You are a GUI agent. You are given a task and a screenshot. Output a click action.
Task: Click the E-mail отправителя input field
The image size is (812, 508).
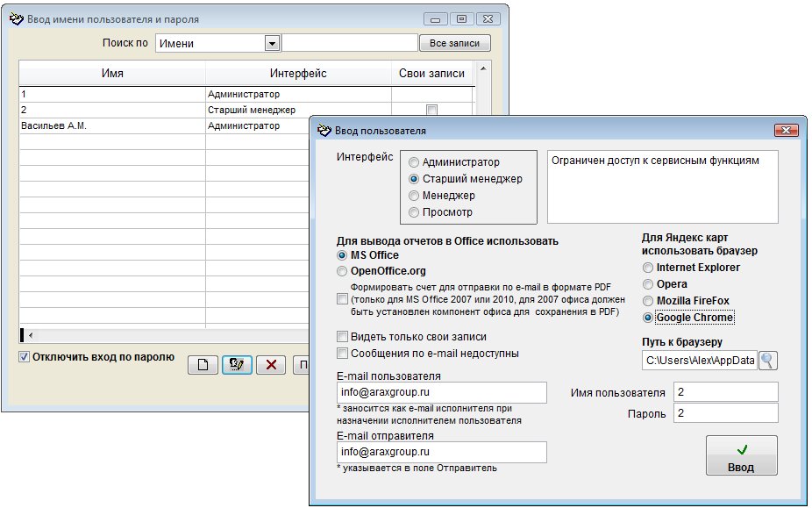click(x=441, y=452)
